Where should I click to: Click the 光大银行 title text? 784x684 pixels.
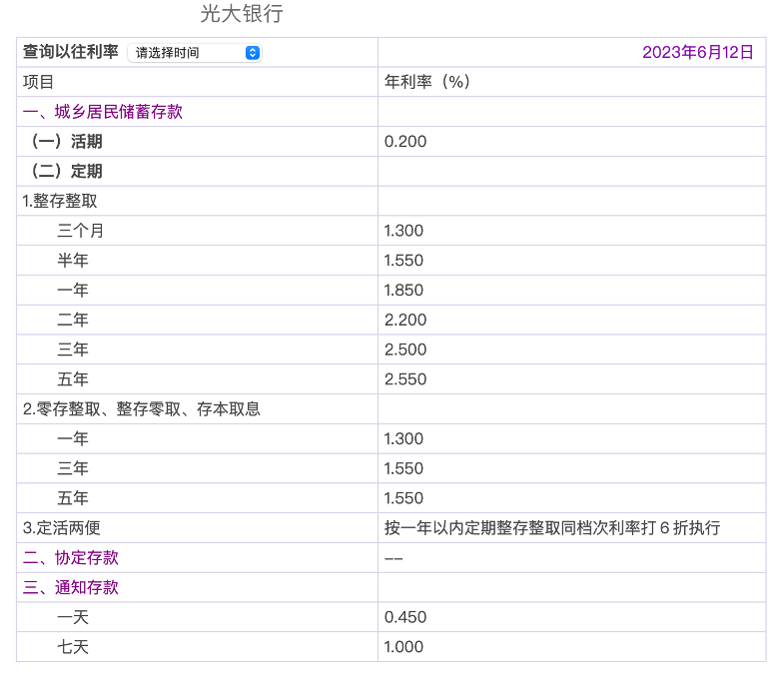242,14
